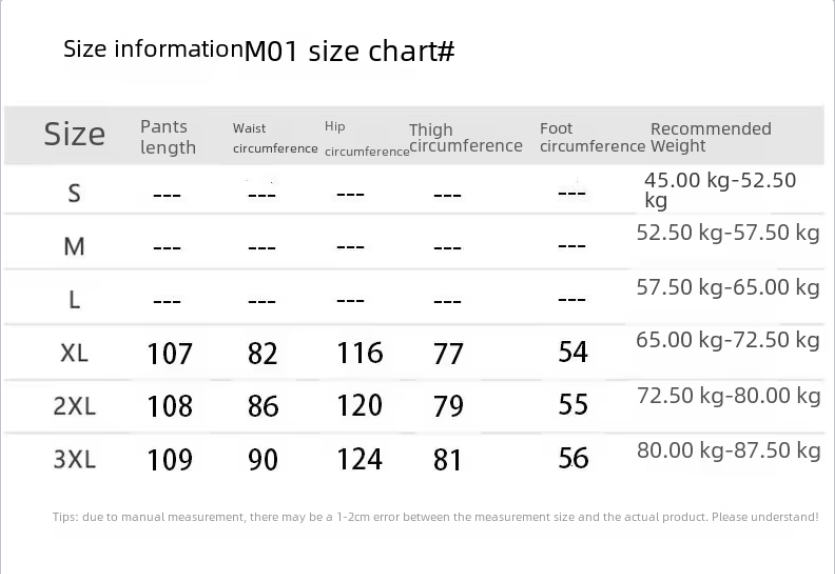Click the "Size information" heading
Viewport: 835px width, 574px height.
pyautogui.click(x=152, y=49)
